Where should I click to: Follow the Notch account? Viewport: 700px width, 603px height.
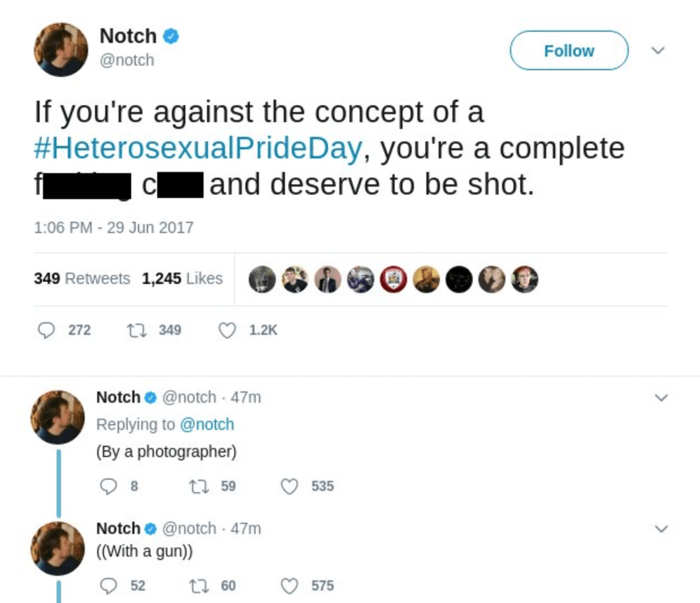569,51
